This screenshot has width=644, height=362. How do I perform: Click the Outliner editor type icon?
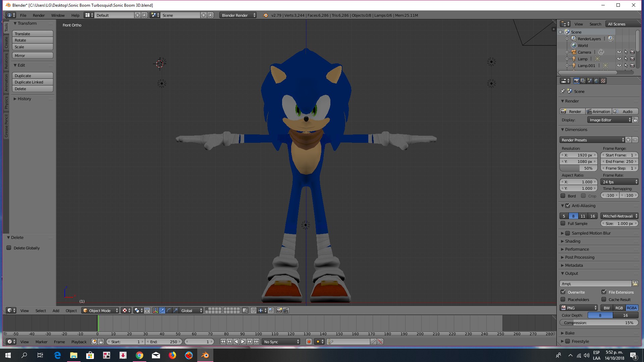pyautogui.click(x=565, y=24)
